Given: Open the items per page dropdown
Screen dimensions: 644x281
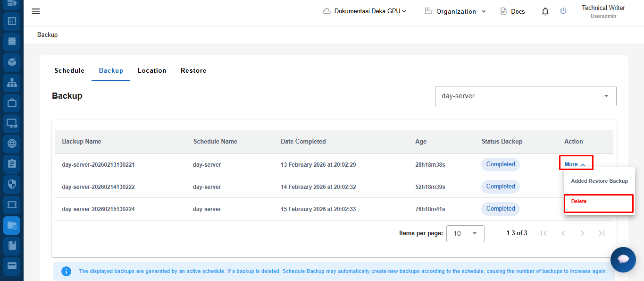Looking at the screenshot, I should tap(465, 233).
